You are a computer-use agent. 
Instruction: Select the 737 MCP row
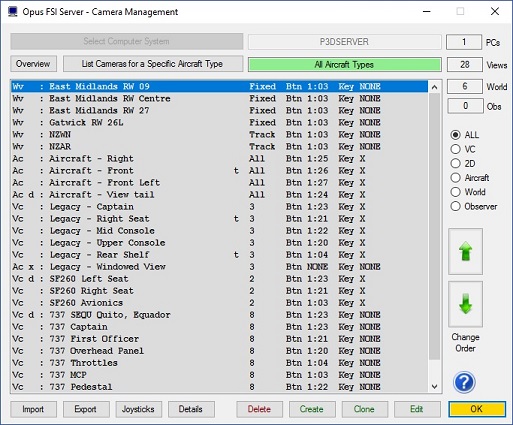220,375
